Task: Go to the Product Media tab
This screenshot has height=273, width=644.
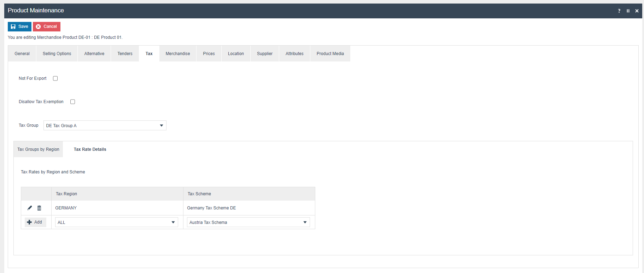Action: point(330,54)
